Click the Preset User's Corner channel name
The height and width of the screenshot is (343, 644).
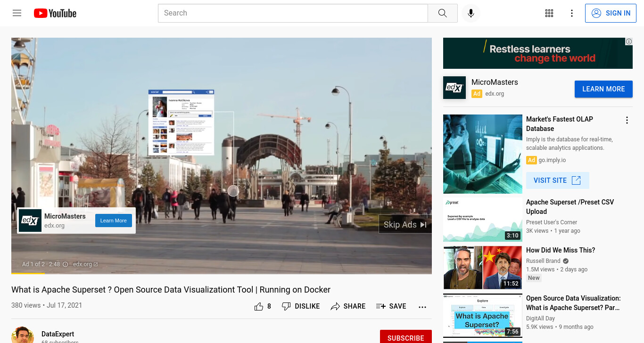[552, 222]
